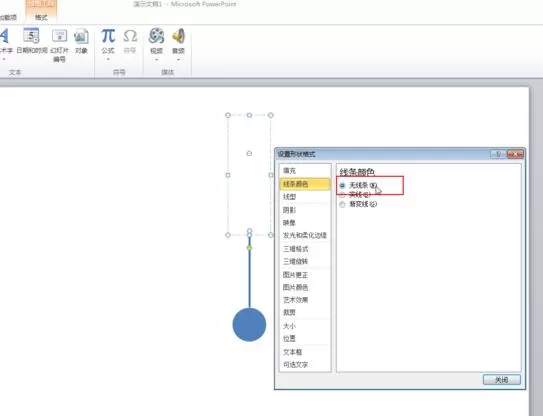Select Gradient line (渐变线) radio button
Image resolution: width=543 pixels, height=416 pixels.
(342, 204)
